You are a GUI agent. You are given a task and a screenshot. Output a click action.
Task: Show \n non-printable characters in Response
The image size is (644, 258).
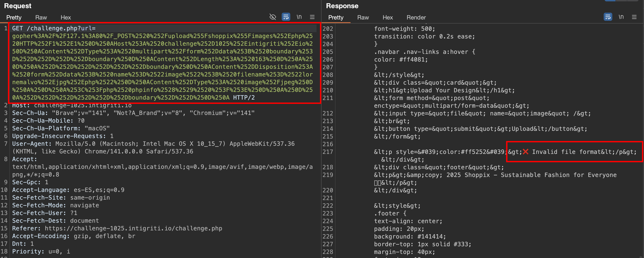tap(621, 17)
